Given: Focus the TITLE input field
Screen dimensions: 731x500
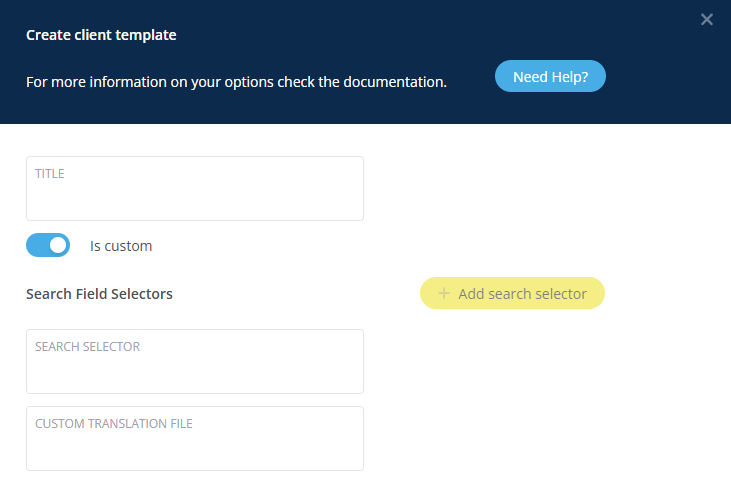Looking at the screenshot, I should click(x=195, y=188).
